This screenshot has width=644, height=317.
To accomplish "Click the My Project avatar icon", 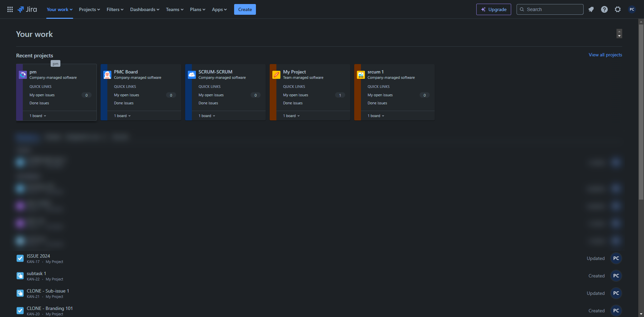I will 276,75.
